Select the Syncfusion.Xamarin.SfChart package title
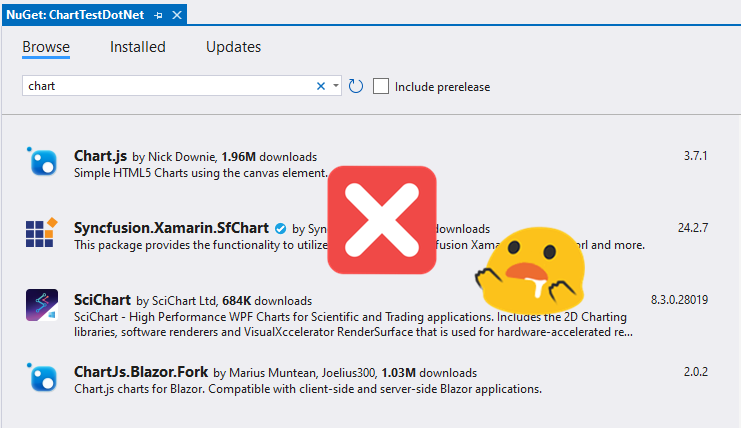 [x=172, y=228]
